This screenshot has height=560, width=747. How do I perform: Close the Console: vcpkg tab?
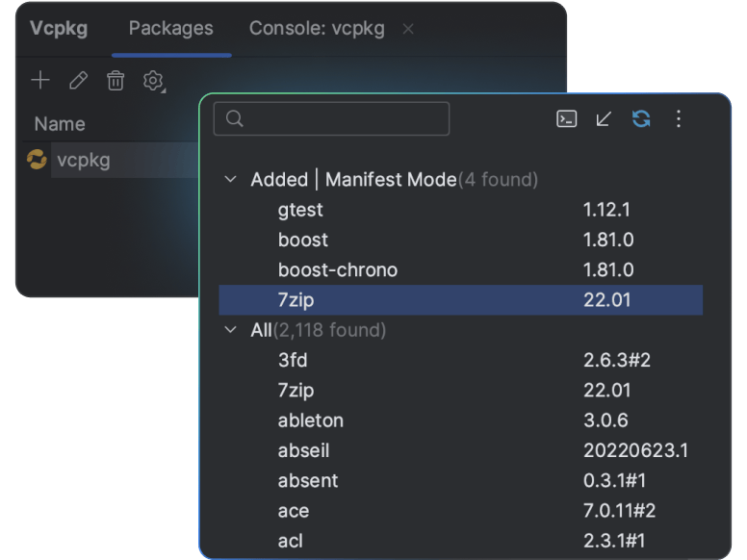click(408, 29)
